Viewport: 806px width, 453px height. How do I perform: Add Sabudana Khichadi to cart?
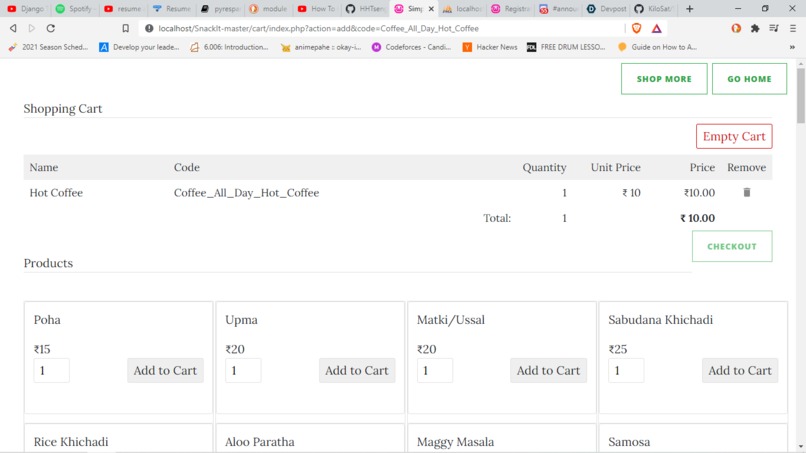[x=740, y=370]
